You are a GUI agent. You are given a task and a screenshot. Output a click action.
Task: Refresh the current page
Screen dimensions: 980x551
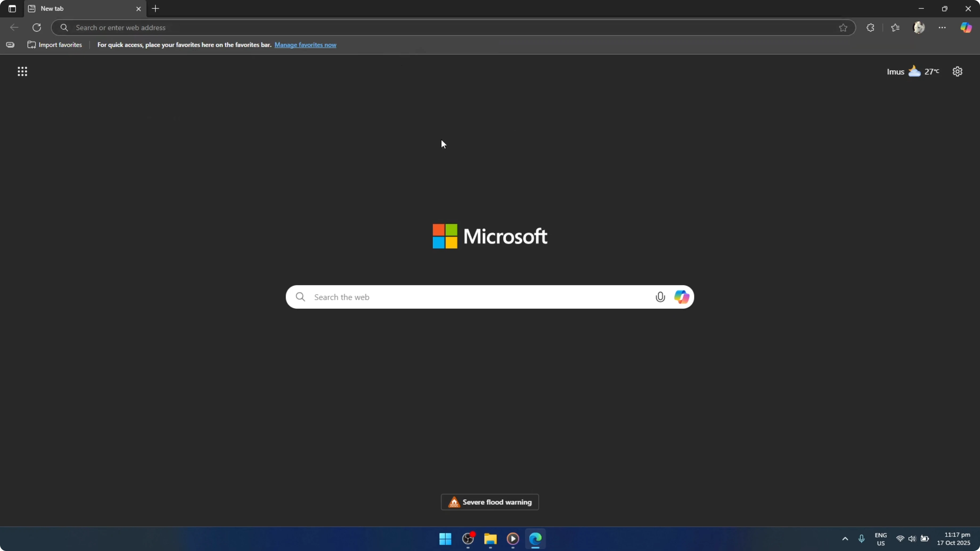click(x=36, y=27)
